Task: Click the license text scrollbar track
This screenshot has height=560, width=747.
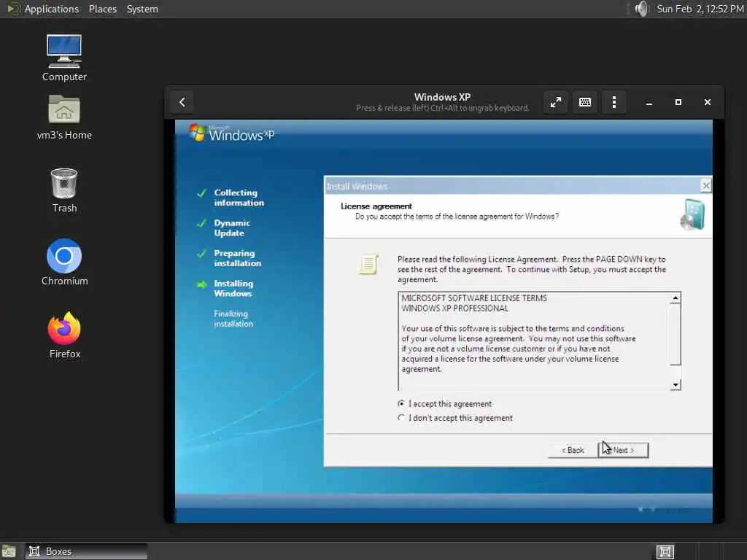Action: [x=675, y=373]
